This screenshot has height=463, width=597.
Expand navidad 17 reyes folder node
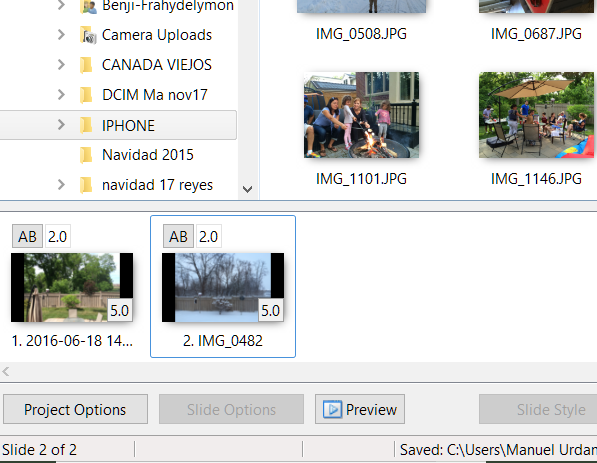61,185
